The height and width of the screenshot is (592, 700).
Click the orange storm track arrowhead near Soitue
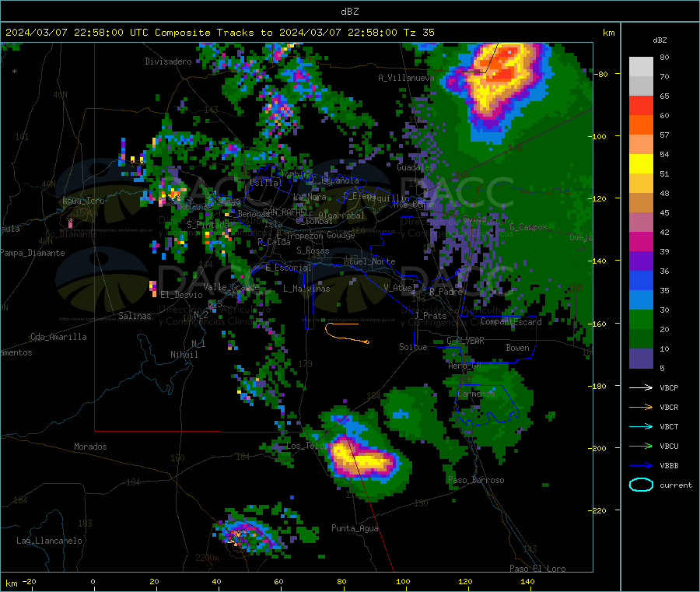[x=366, y=342]
